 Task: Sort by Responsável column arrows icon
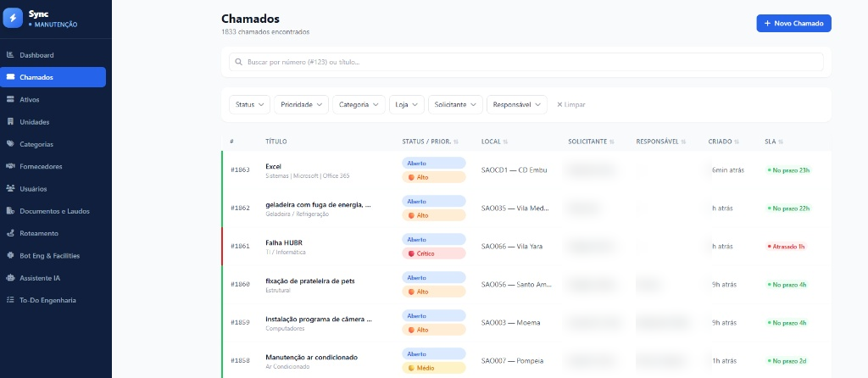pyautogui.click(x=684, y=142)
